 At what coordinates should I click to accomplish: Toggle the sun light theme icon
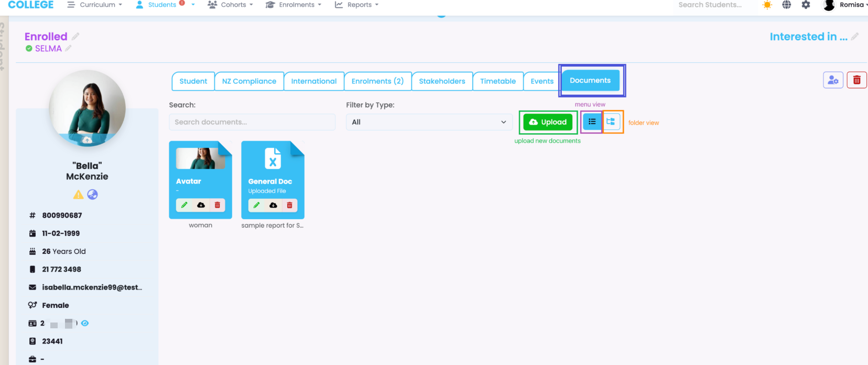tap(767, 5)
